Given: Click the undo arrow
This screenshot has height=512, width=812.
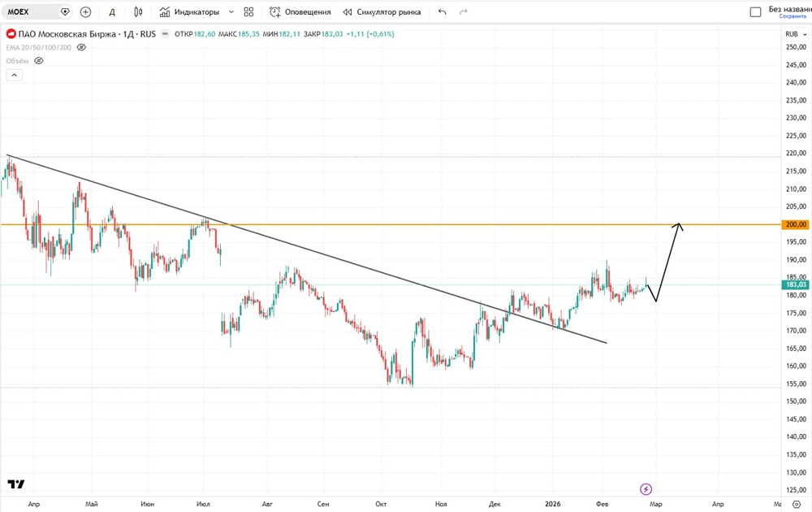Looking at the screenshot, I should [442, 12].
